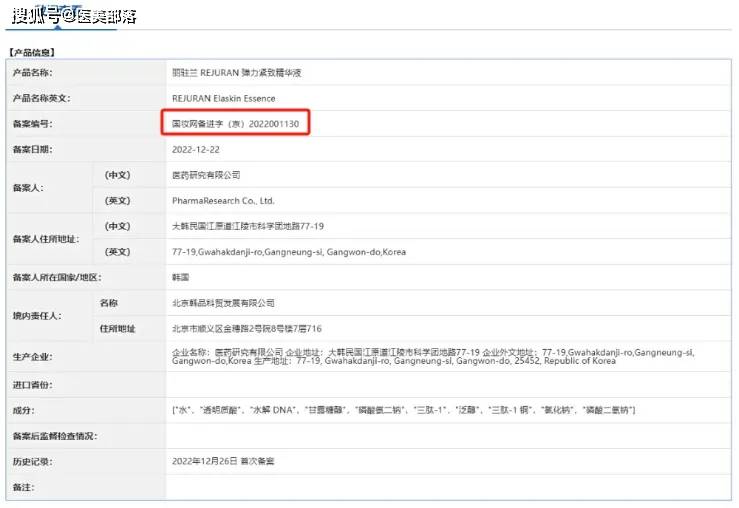Select the 进口省份 label
Viewport: 739px width, 508px height.
(x=33, y=385)
